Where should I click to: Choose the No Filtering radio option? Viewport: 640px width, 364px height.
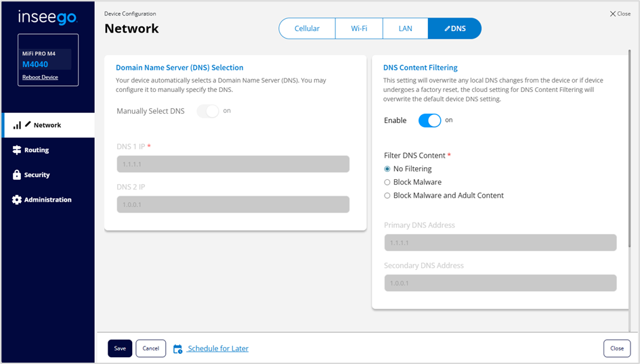[387, 169]
